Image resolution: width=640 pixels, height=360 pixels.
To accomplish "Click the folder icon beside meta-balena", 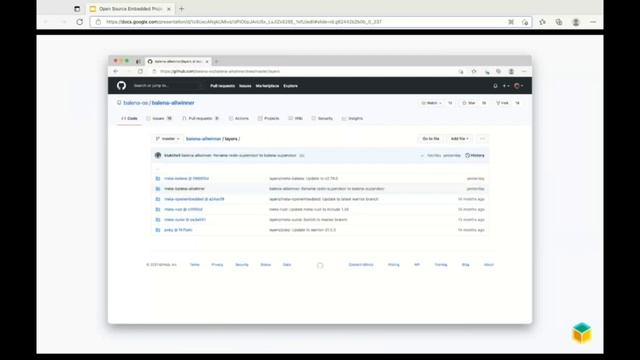I will 158,178.
